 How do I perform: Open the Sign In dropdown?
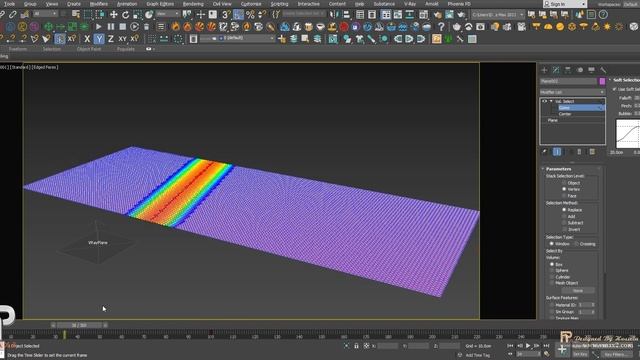pos(564,4)
